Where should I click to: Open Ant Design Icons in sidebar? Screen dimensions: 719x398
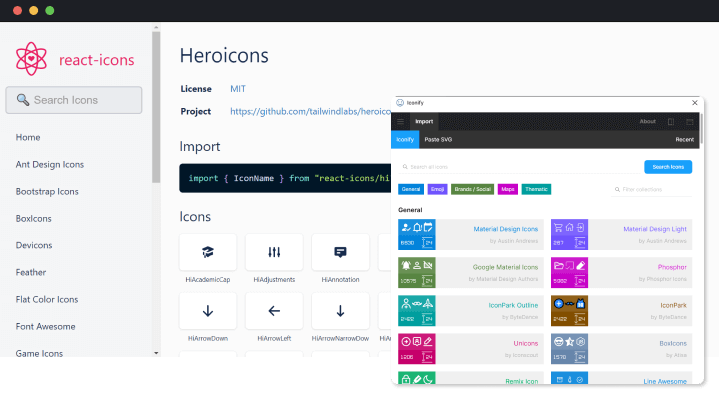coord(50,164)
